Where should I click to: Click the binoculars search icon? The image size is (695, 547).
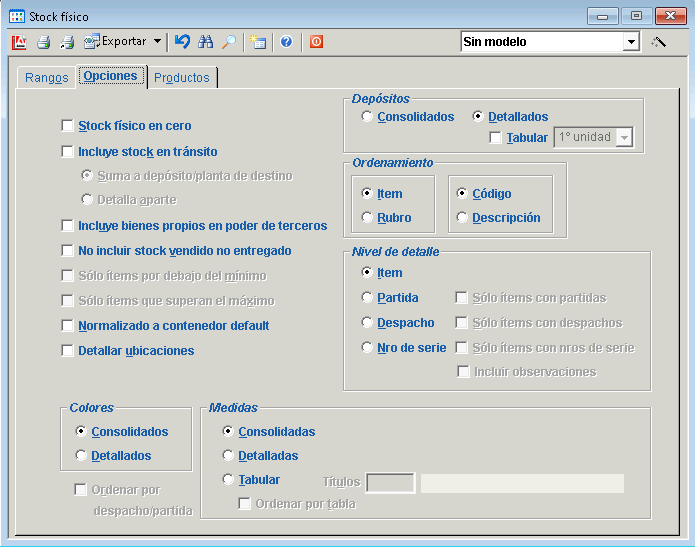coord(206,42)
